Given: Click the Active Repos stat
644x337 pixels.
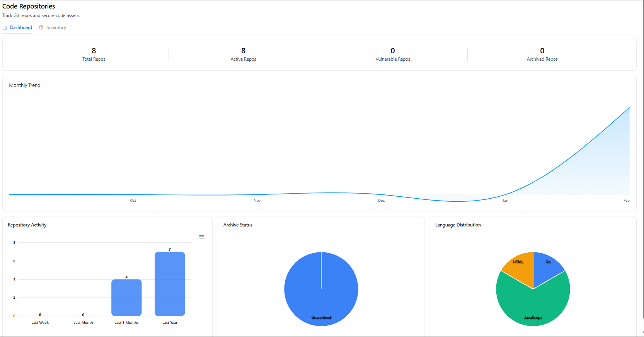Looking at the screenshot, I should pyautogui.click(x=243, y=54).
